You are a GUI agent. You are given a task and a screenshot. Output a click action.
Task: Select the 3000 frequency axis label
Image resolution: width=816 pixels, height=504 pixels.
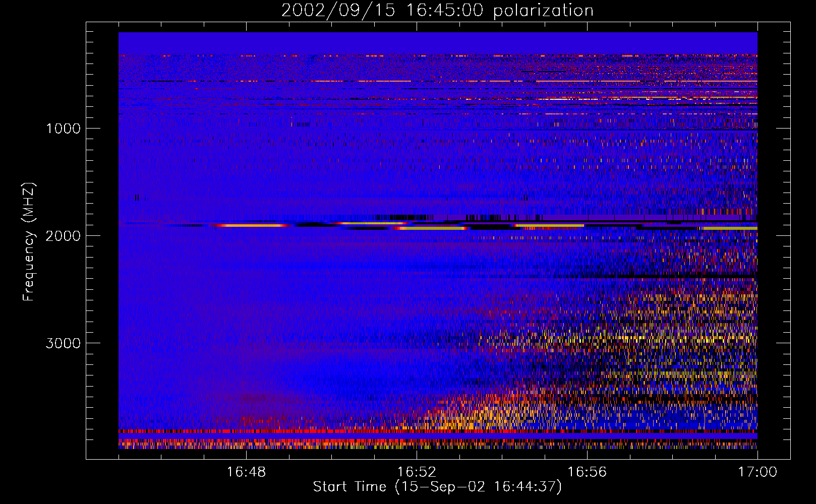(63, 343)
